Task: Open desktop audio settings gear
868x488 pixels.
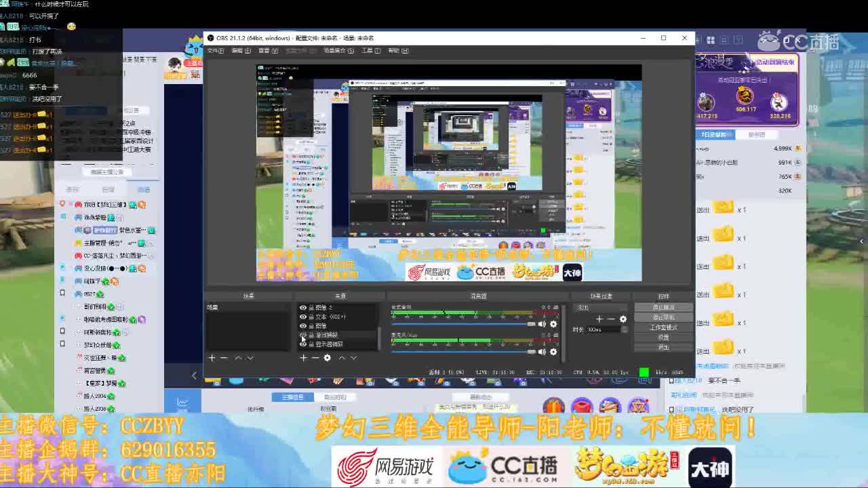Action: pyautogui.click(x=553, y=324)
